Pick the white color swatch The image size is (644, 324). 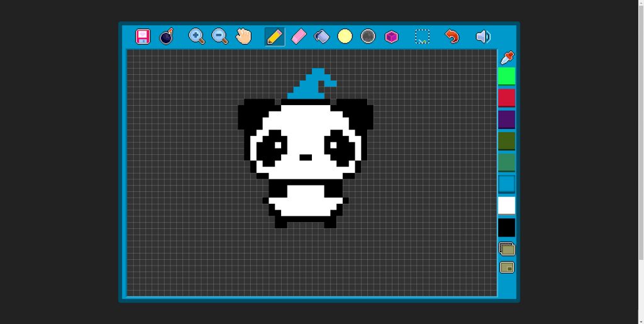click(x=506, y=205)
